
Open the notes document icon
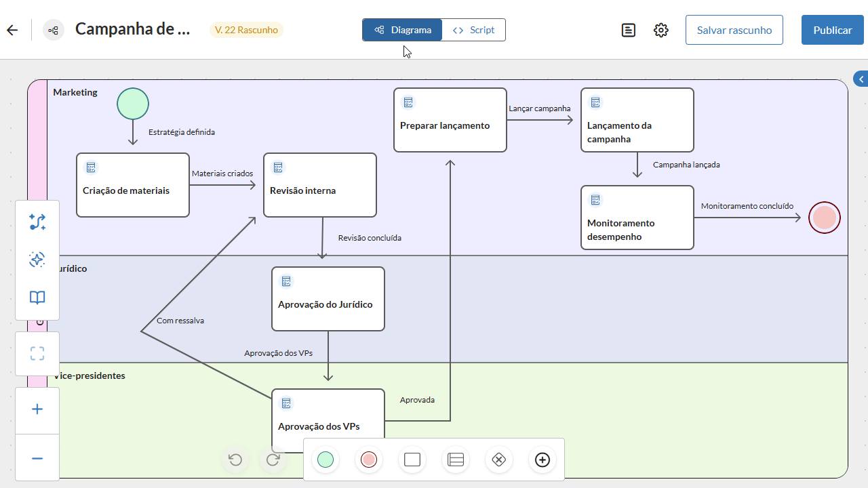(629, 30)
